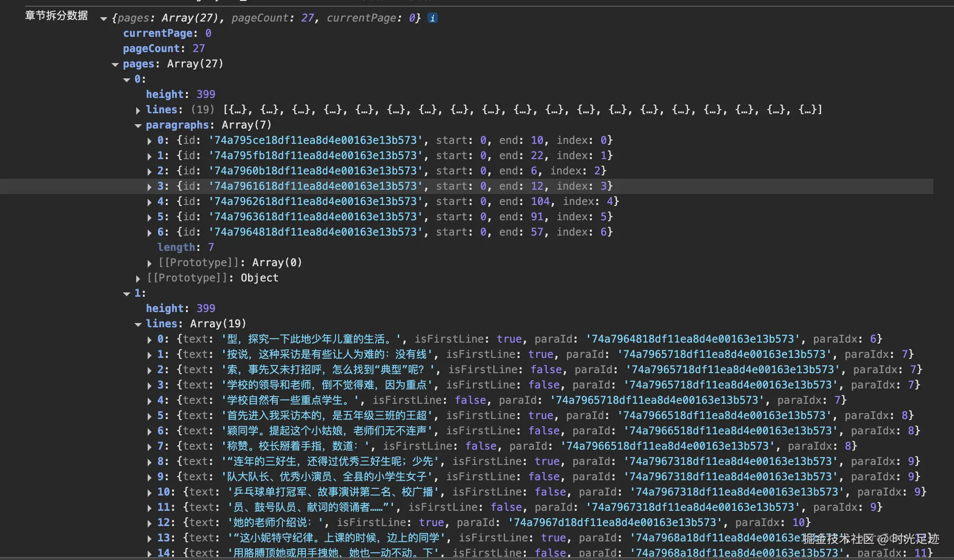Expand the [[Prototype]]: Array(0) entry

click(150, 263)
